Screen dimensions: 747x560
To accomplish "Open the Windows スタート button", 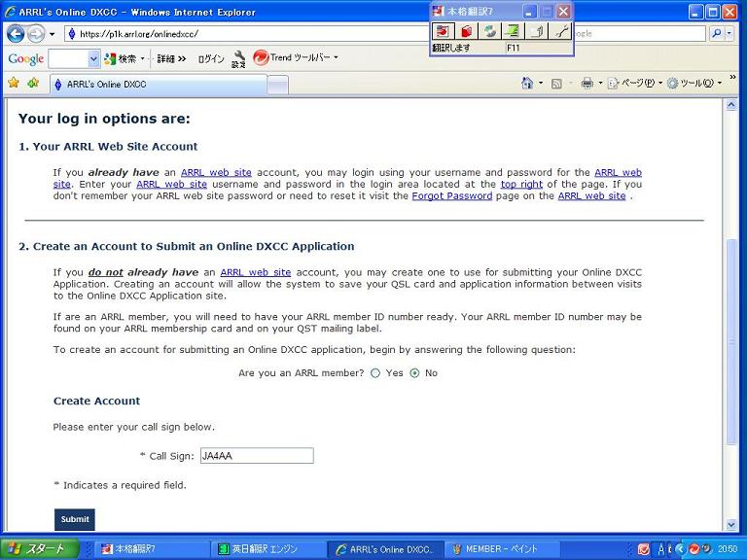I will 39,549.
